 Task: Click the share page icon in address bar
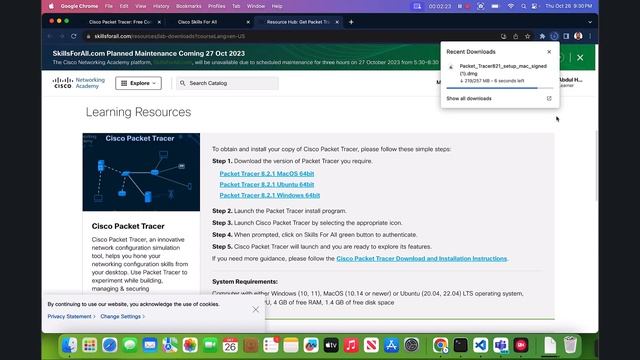[516, 36]
